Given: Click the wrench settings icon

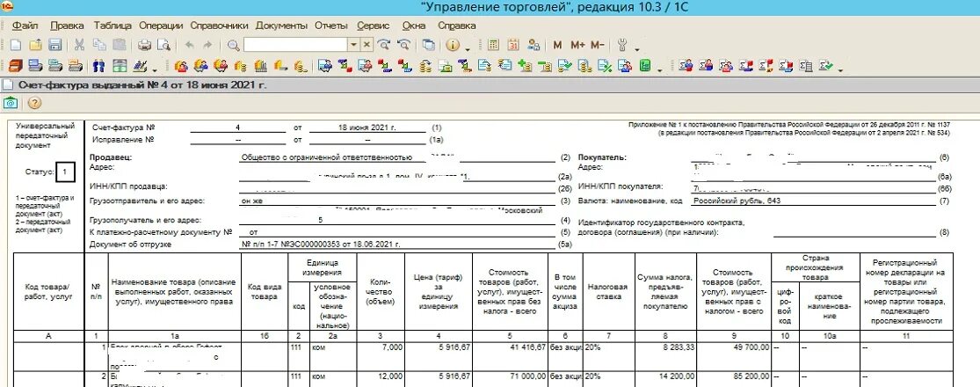Looking at the screenshot, I should (x=622, y=45).
